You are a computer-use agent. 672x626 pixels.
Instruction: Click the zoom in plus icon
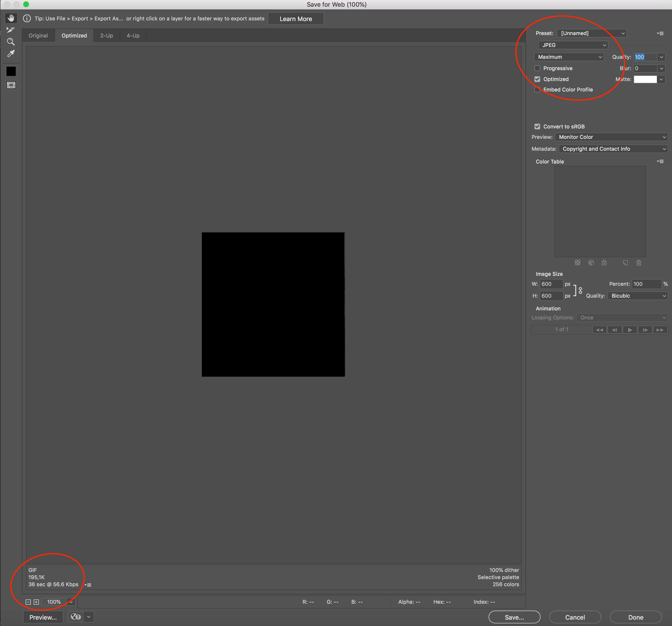point(36,602)
